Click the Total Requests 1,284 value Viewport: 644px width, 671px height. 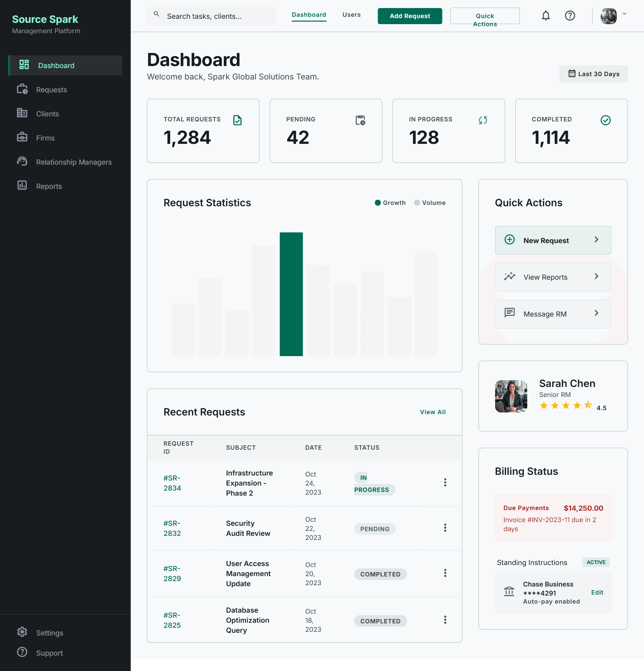pyautogui.click(x=187, y=137)
